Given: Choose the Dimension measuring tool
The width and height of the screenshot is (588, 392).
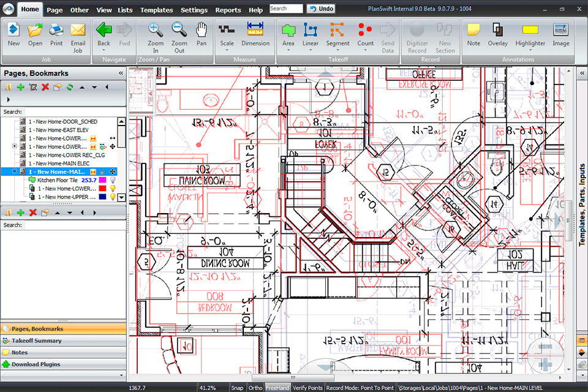Looking at the screenshot, I should pos(255,34).
